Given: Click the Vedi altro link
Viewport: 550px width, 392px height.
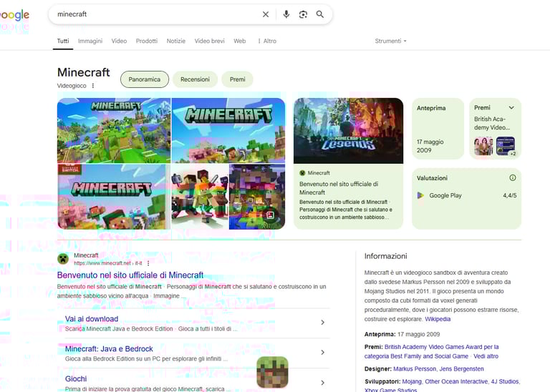Looking at the screenshot, I should coord(486,356).
